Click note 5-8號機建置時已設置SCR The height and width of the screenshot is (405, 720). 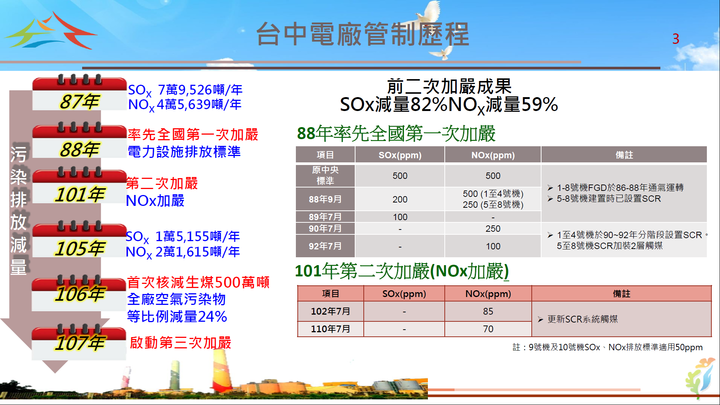pos(609,199)
